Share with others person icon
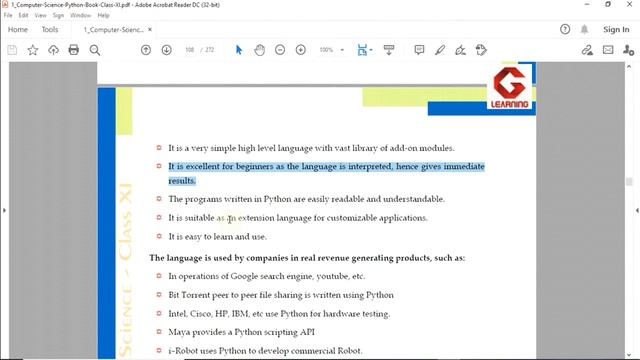The image size is (640, 360). 629,50
